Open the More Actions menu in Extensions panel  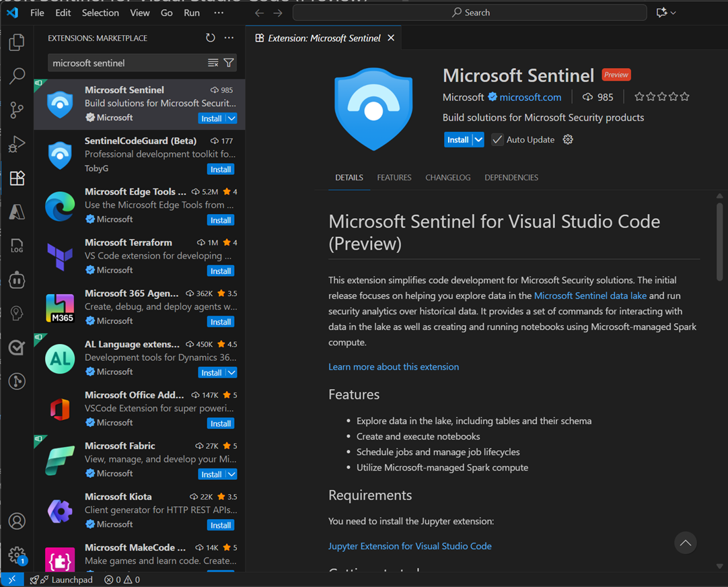[227, 38]
